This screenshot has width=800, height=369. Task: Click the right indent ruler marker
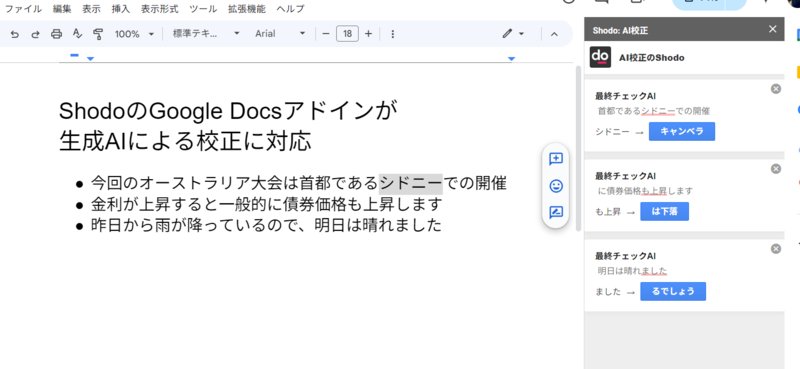tap(511, 59)
